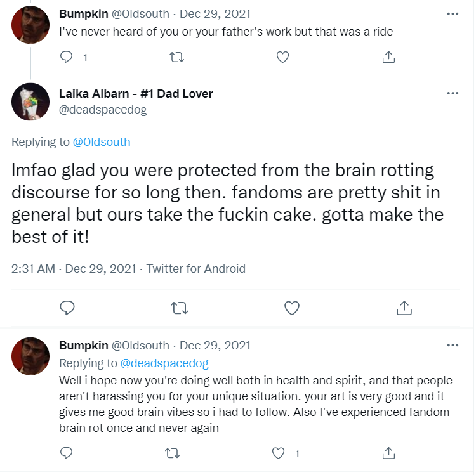Reply to Bumpkin's last tweet
This screenshot has width=476, height=475.
pyautogui.click(x=67, y=453)
